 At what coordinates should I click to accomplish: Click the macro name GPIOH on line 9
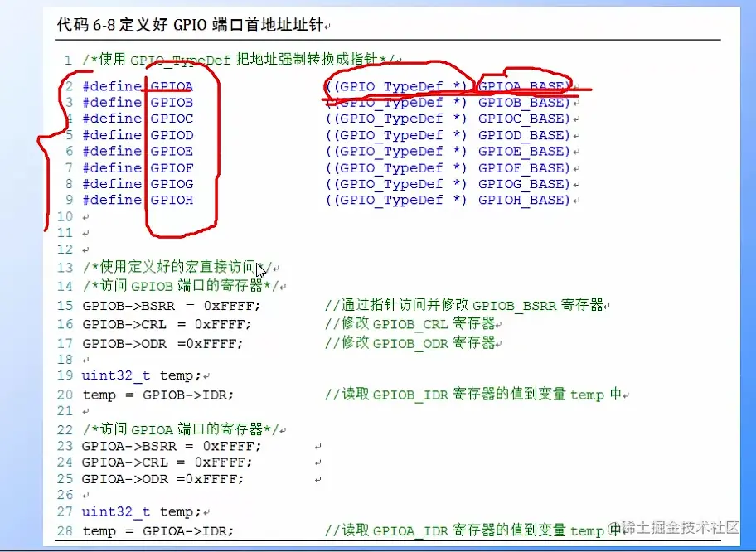tap(172, 200)
